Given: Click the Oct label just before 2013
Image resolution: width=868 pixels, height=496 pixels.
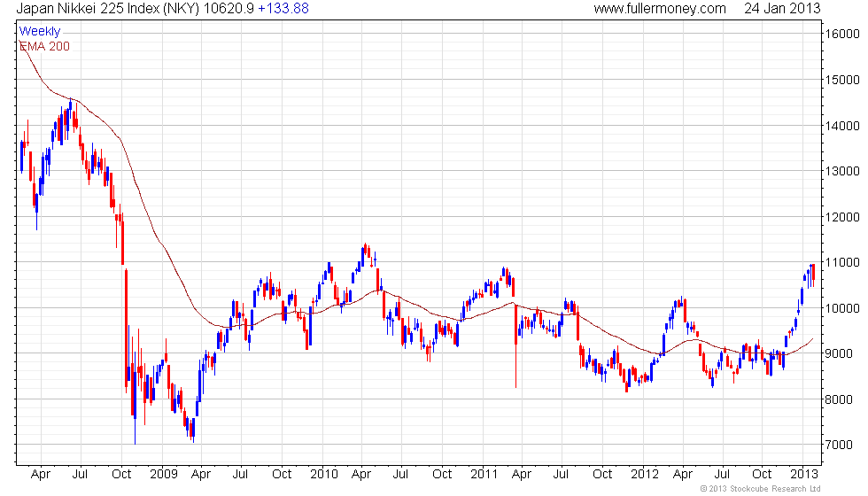Looking at the screenshot, I should coord(762,475).
